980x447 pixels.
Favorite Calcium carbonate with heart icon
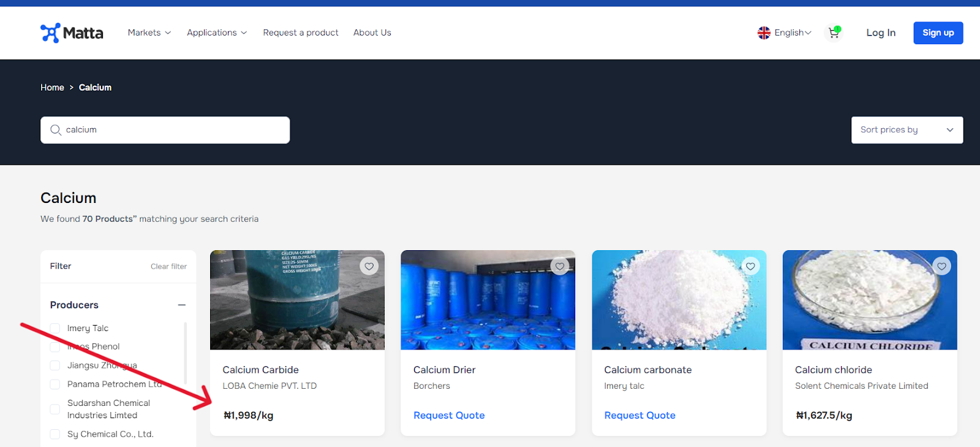750,266
